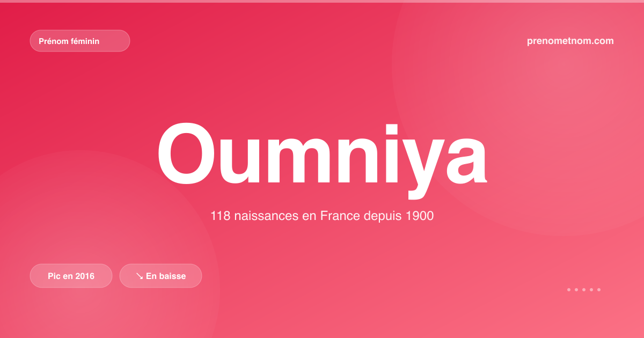Viewport: 644px width, 338px height.
Task: Click the "En baisse" trend badge
Action: tap(160, 276)
